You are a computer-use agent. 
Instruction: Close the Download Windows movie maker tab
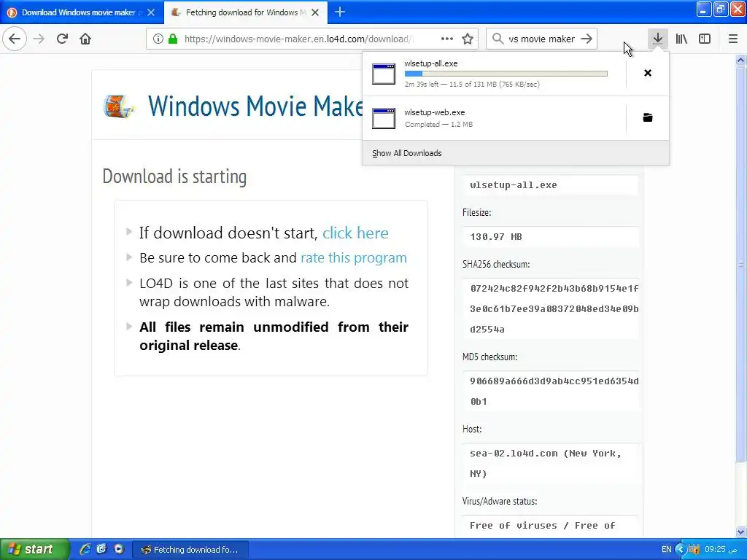point(151,12)
